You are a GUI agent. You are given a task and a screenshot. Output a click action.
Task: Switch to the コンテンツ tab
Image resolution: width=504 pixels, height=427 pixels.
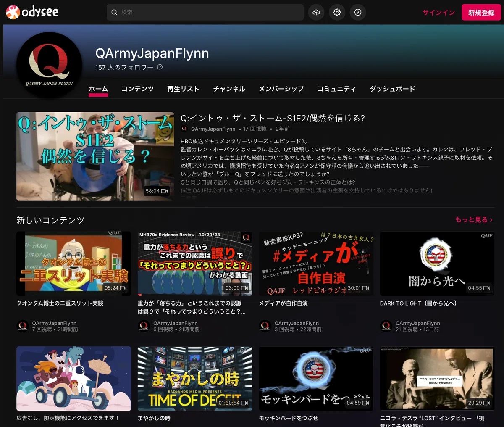point(137,89)
